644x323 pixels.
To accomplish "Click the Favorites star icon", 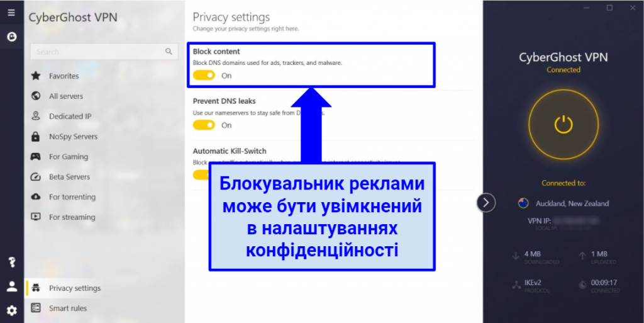I will [36, 76].
